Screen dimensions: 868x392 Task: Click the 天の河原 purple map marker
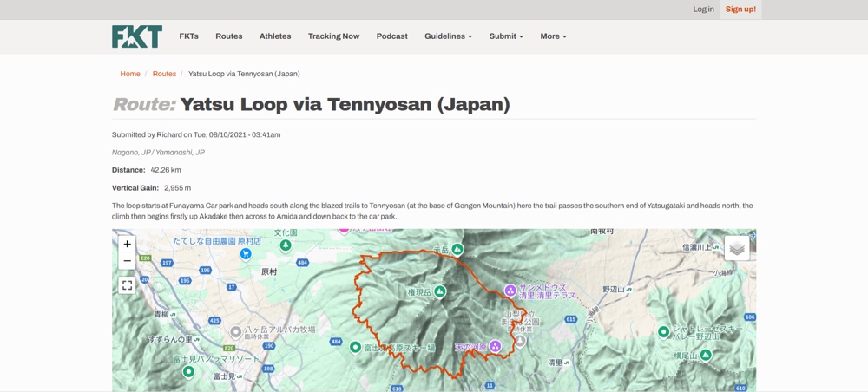[x=496, y=347]
